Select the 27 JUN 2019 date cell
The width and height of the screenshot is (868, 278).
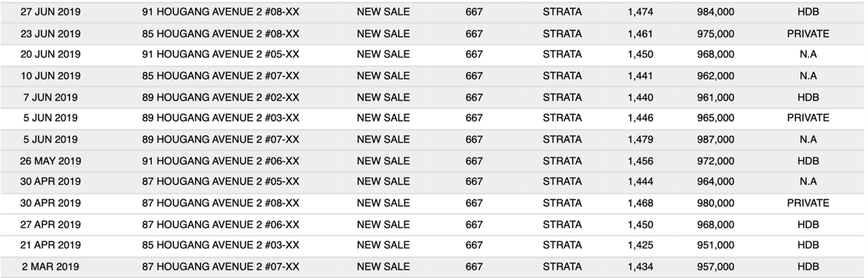[50, 12]
